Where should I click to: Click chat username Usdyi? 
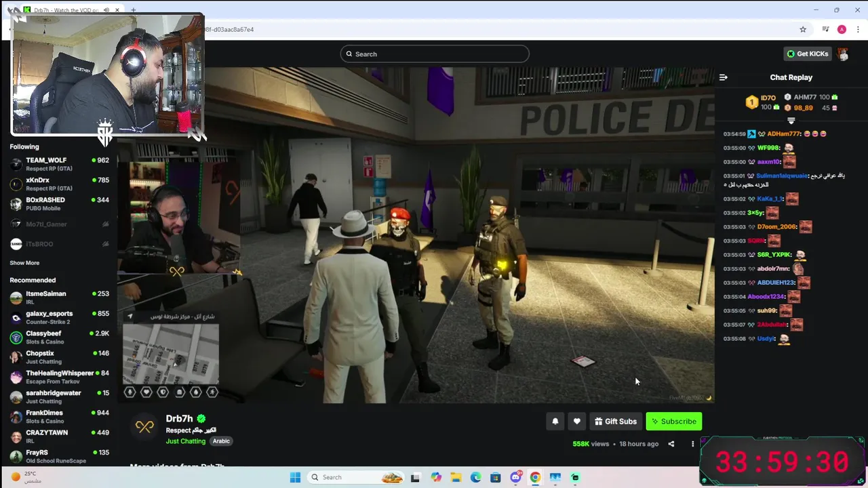coord(766,338)
